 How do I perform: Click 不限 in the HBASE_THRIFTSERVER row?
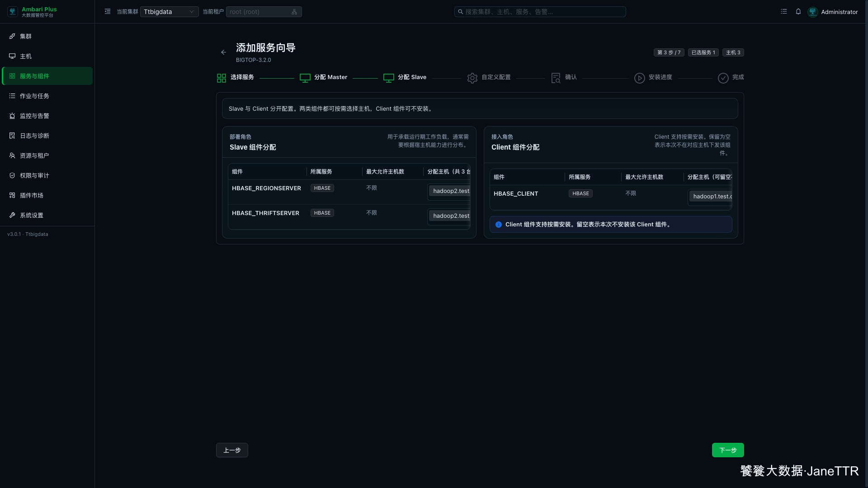[x=372, y=213]
